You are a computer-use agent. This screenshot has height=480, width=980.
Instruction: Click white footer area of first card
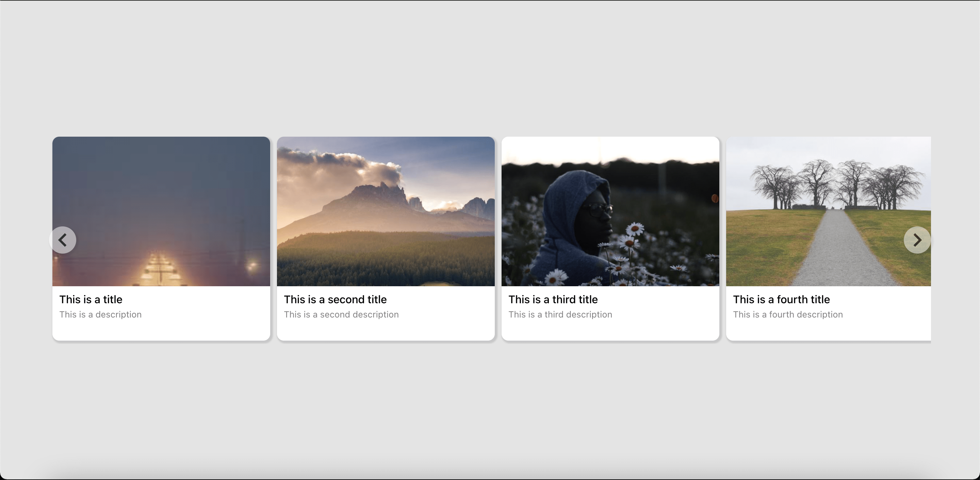coord(161,330)
